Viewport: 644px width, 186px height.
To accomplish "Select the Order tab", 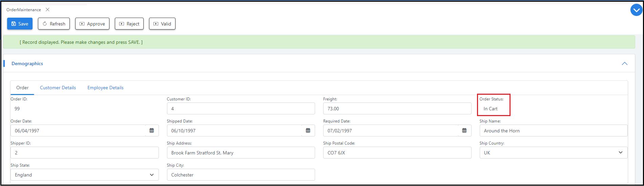I will coord(22,88).
